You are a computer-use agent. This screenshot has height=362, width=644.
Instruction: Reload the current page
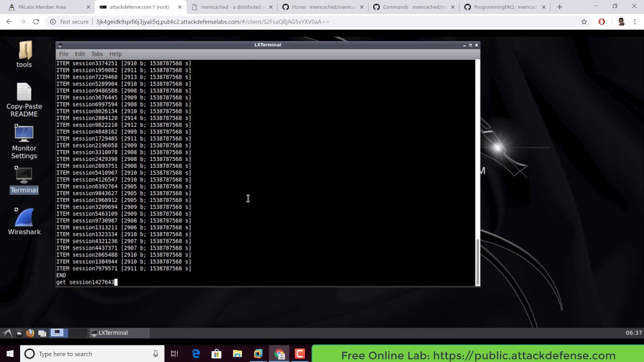coord(36,22)
